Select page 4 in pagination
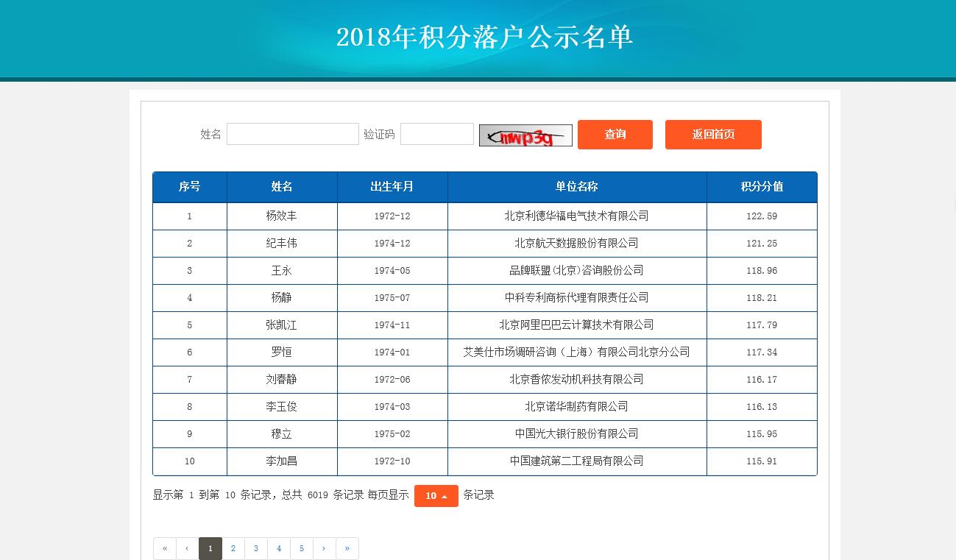Viewport: 956px width, 560px height. (x=278, y=548)
